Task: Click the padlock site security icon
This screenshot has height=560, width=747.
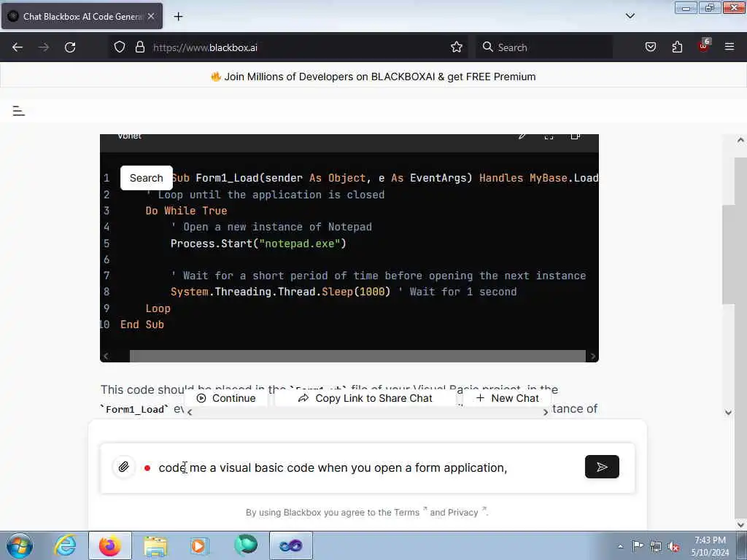Action: pos(139,47)
